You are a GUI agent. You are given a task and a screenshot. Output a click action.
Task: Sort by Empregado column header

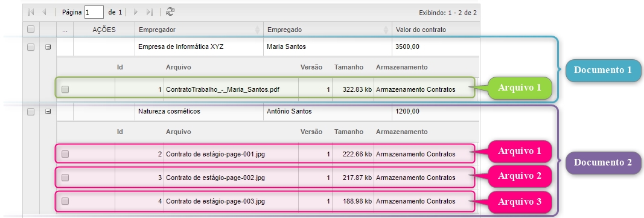[x=327, y=30]
